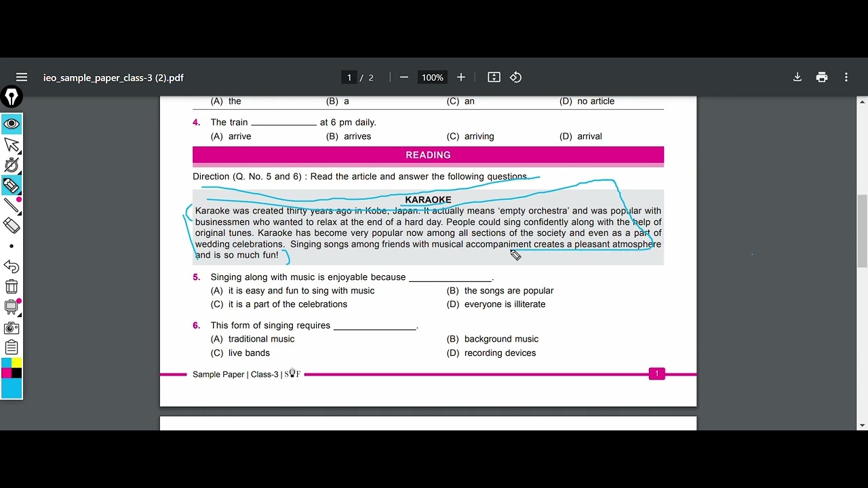
Task: Click the scrollbar up arrow
Action: coord(862,102)
